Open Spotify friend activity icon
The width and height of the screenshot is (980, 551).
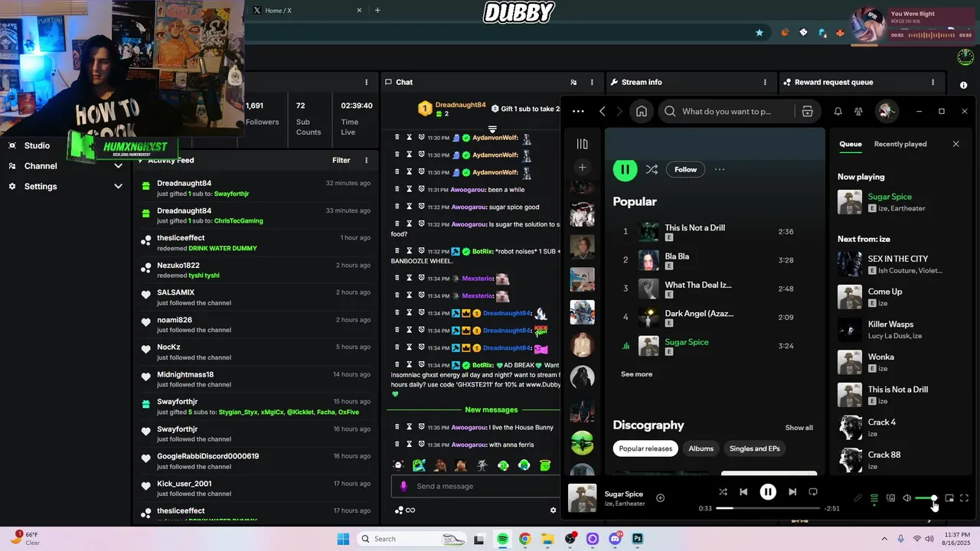[x=858, y=111]
